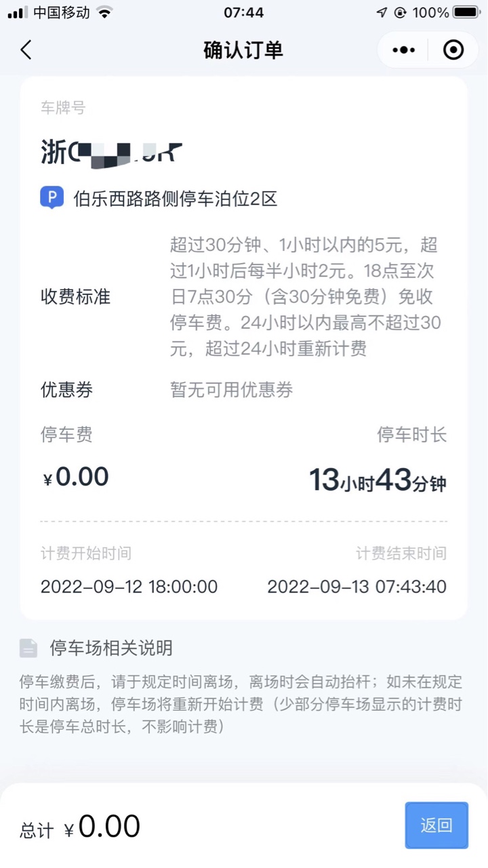Tap the battery icon in status bar

click(x=467, y=12)
